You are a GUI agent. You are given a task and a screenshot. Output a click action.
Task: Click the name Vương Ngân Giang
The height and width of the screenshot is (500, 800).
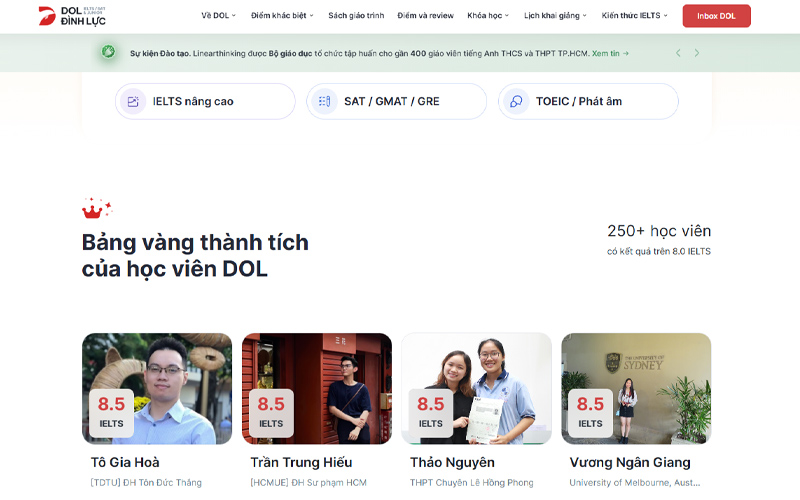(x=630, y=463)
